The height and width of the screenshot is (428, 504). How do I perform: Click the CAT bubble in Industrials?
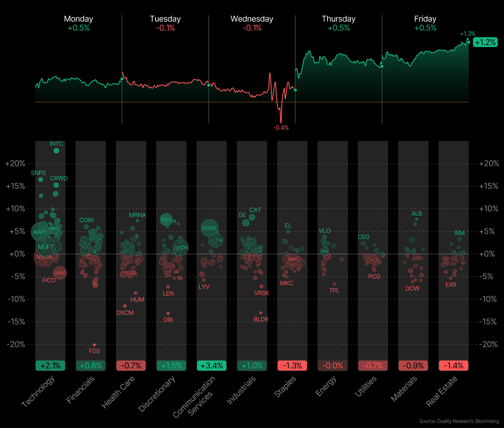252,217
